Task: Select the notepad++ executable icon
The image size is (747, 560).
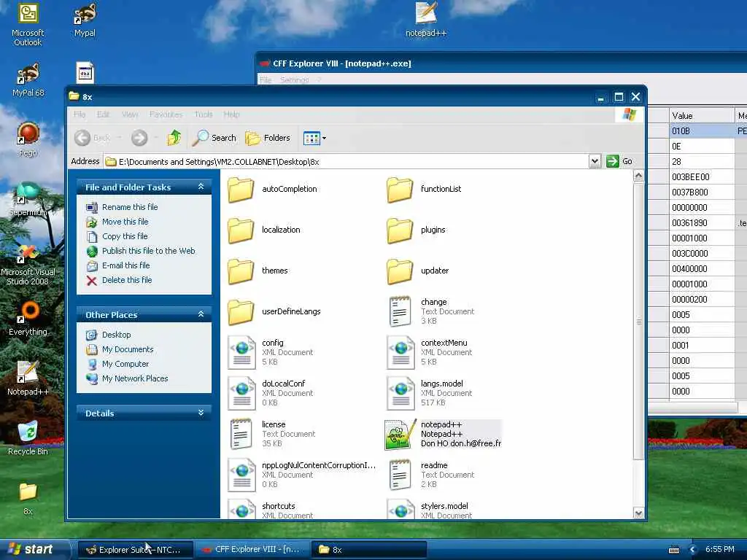Action: tap(400, 435)
